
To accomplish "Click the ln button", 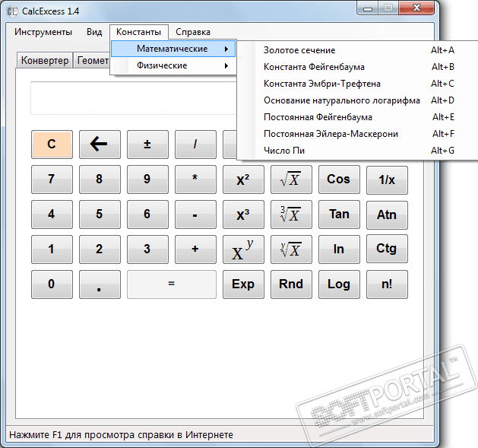I will pyautogui.click(x=339, y=249).
